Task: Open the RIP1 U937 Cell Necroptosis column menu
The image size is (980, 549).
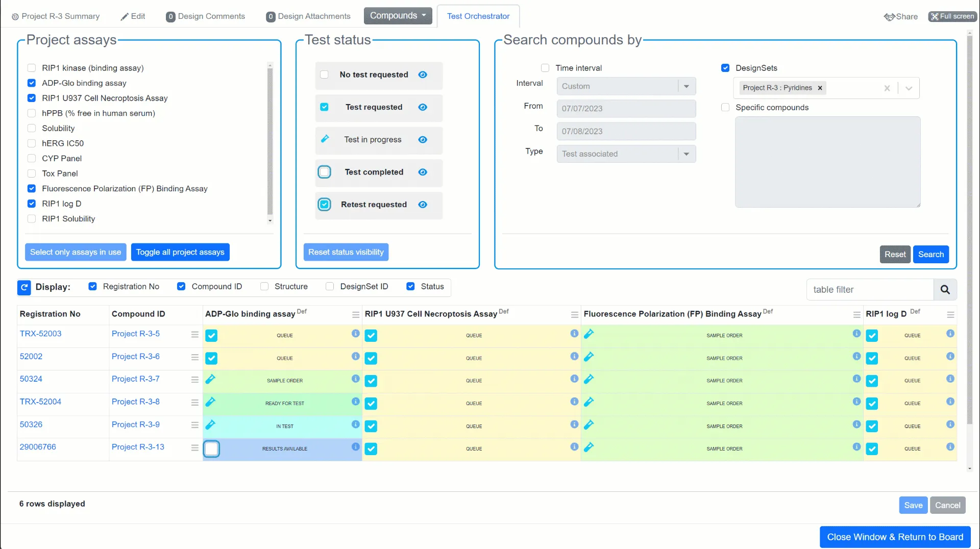Action: point(575,315)
